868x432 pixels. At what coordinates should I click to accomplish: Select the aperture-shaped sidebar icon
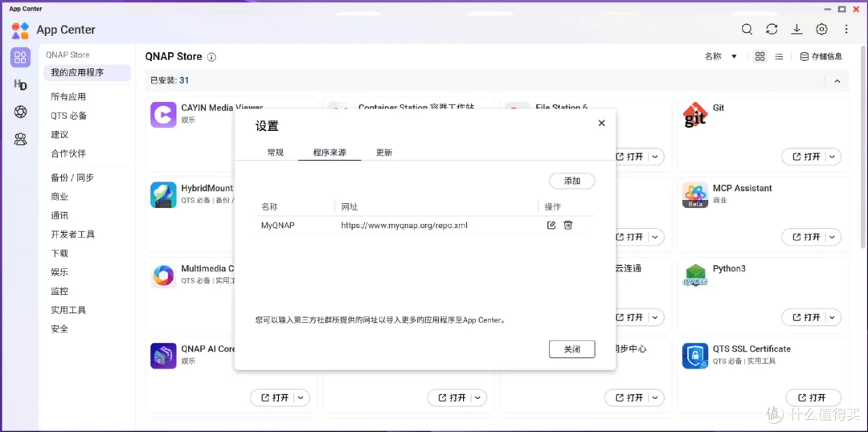pos(20,112)
